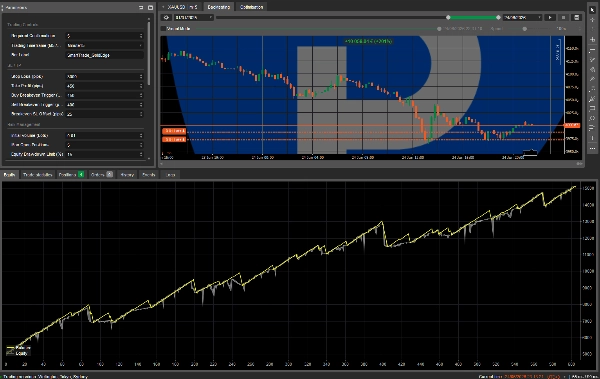Click the stepper on the Take Profit (pips) field
The width and height of the screenshot is (600, 379).
point(141,86)
